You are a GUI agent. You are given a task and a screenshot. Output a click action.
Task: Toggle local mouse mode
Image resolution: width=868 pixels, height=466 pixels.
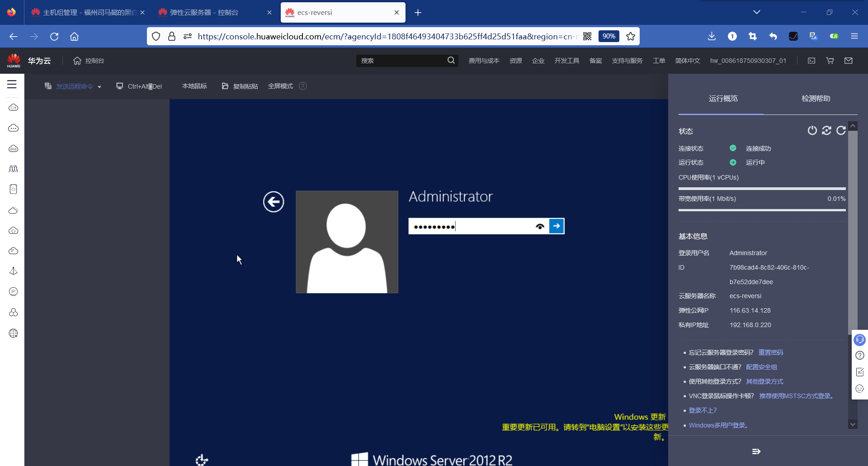pyautogui.click(x=194, y=86)
